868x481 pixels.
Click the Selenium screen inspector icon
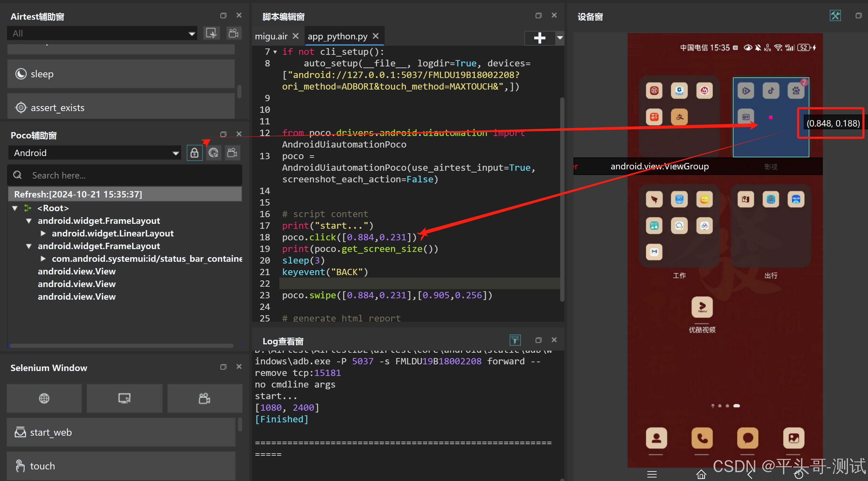[x=125, y=398]
